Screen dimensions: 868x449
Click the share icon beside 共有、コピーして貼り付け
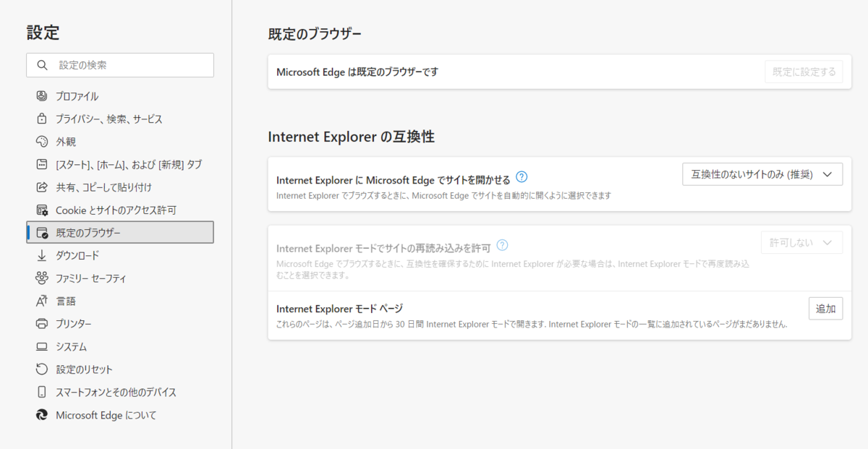pyautogui.click(x=41, y=187)
